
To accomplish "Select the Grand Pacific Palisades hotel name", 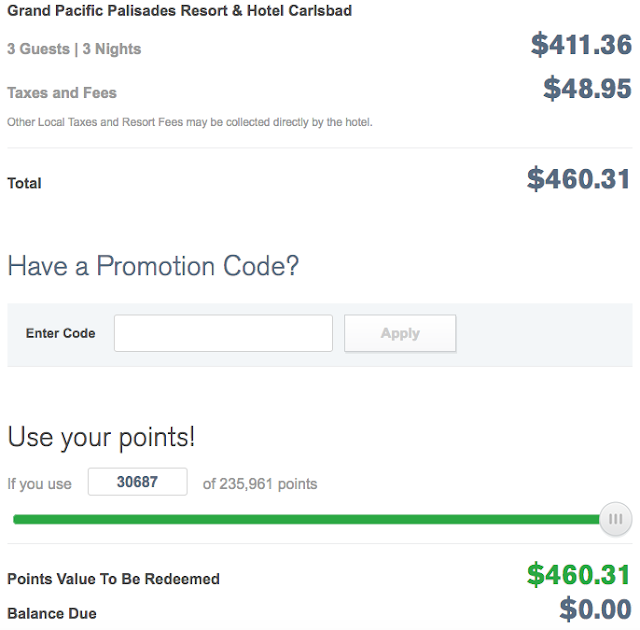I will tap(179, 11).
